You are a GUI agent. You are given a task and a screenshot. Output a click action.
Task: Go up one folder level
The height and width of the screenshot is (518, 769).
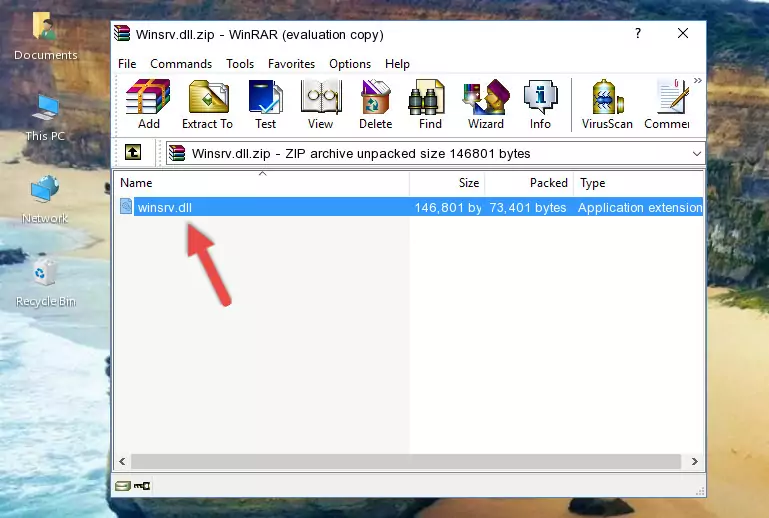[x=133, y=153]
